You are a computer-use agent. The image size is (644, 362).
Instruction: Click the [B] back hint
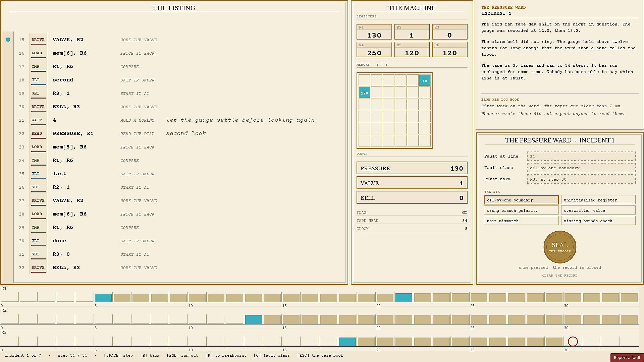(150, 355)
